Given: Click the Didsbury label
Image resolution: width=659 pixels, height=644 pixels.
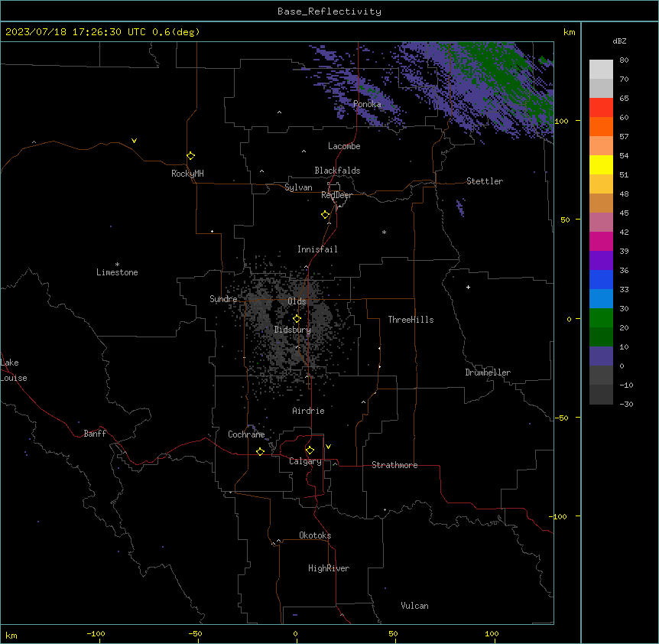Looking at the screenshot, I should click(292, 330).
